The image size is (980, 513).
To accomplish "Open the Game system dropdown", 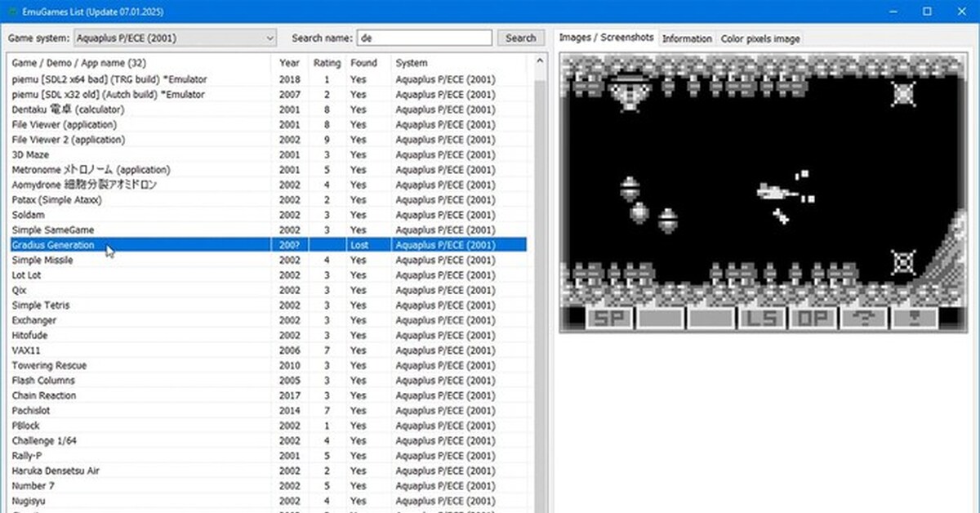I will pos(270,38).
